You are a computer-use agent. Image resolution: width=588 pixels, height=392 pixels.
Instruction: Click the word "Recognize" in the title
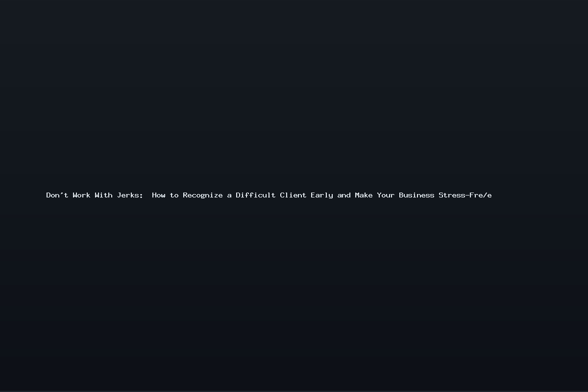pos(203,195)
